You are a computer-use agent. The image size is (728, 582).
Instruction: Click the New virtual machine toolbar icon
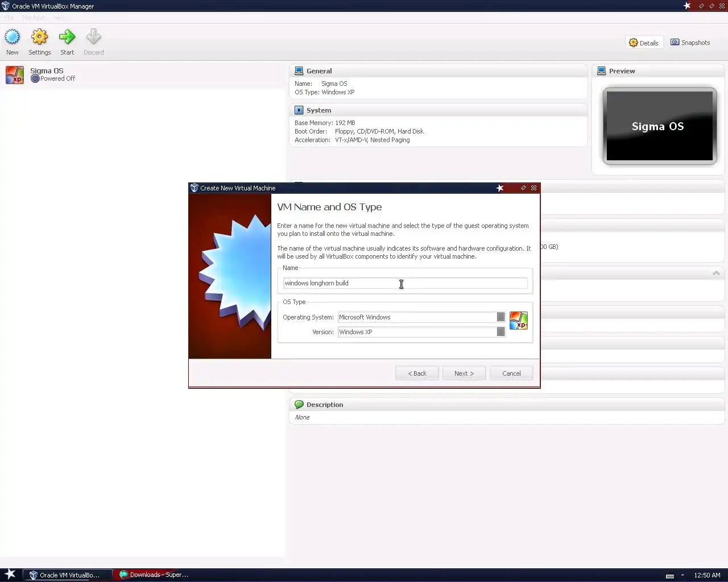(x=13, y=38)
